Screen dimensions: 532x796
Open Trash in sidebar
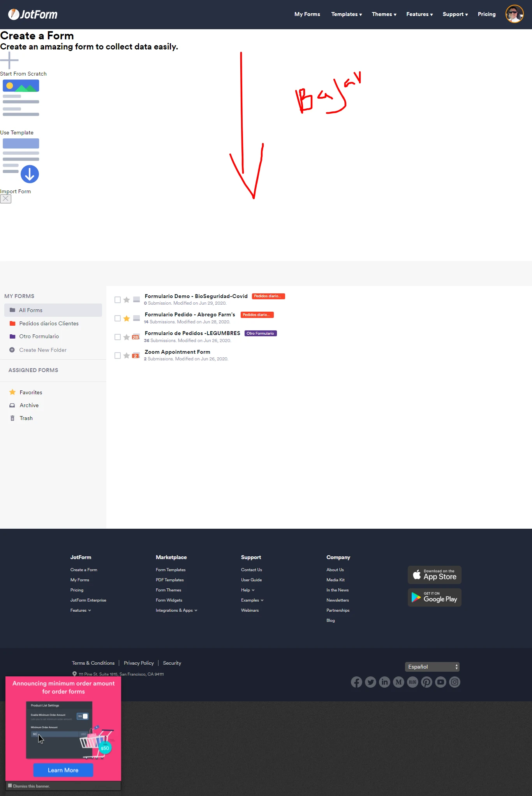pos(26,418)
